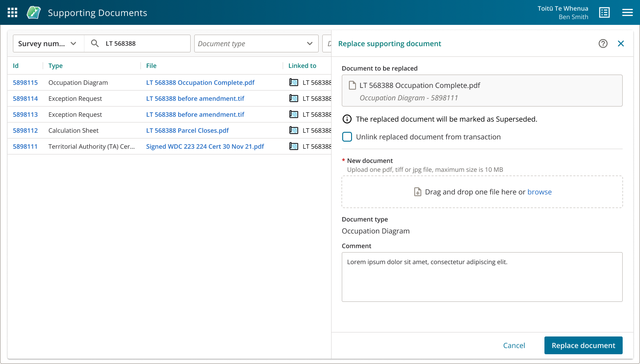The width and height of the screenshot is (640, 364).
Task: Sort by the File column header
Action: pyautogui.click(x=152, y=66)
